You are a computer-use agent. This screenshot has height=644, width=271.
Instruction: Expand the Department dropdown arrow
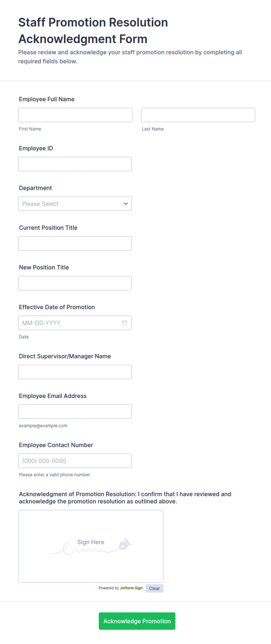126,204
